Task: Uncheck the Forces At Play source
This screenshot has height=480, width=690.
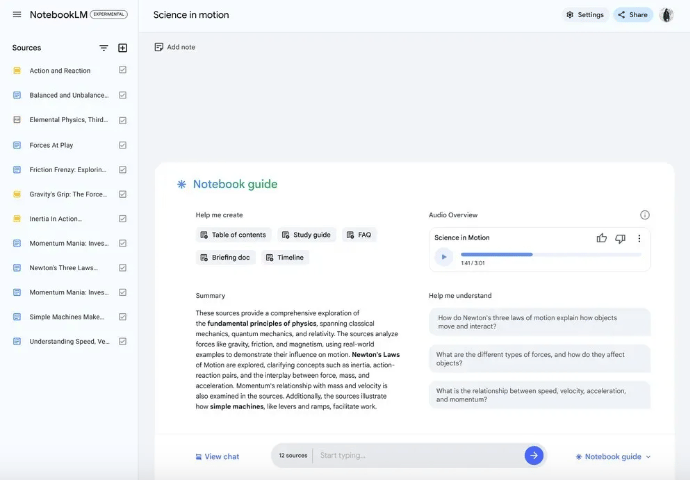Action: [x=123, y=145]
